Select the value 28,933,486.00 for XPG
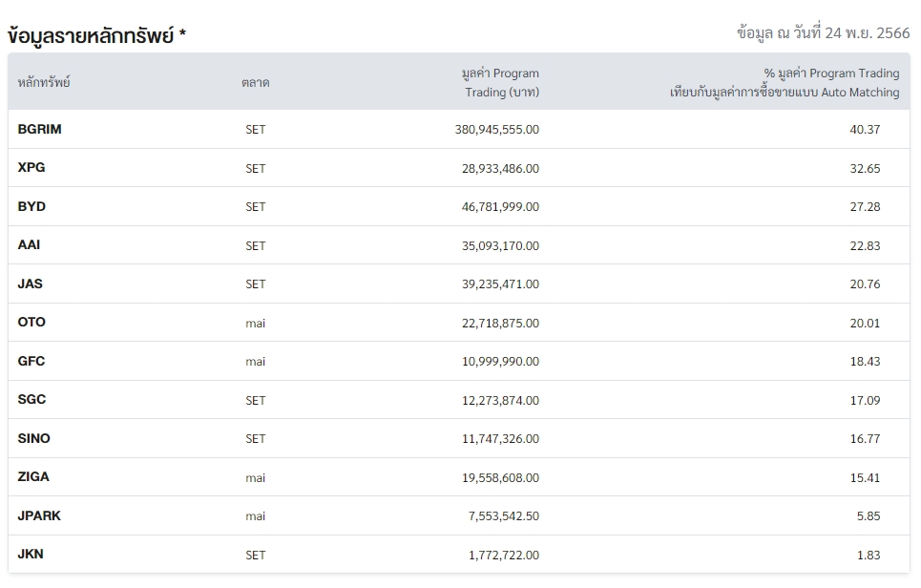This screenshot has height=588, width=921. [x=500, y=169]
